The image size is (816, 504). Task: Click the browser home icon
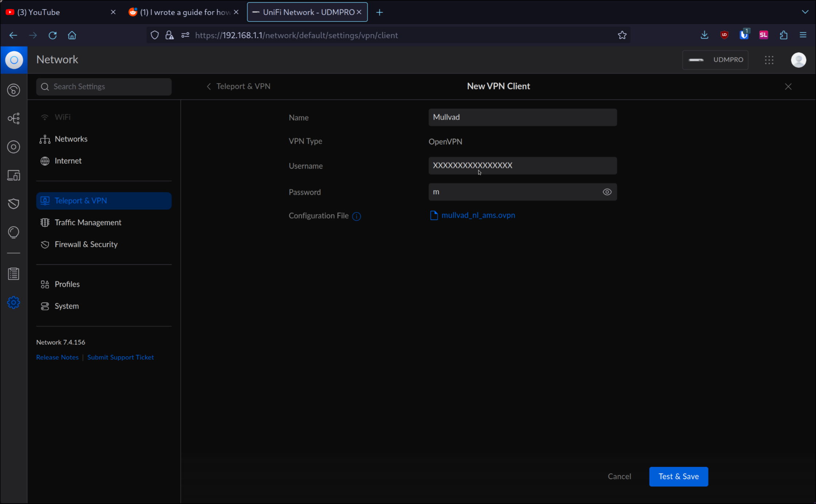point(72,35)
